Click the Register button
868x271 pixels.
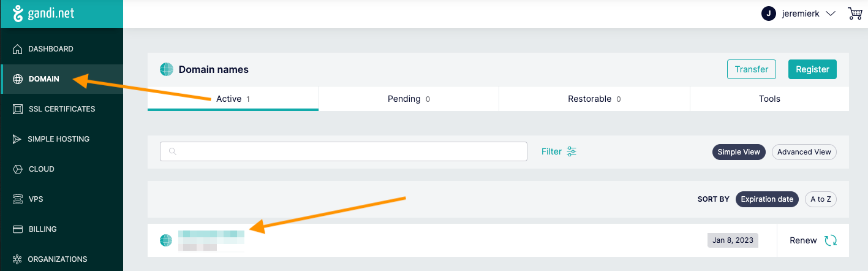tap(812, 69)
